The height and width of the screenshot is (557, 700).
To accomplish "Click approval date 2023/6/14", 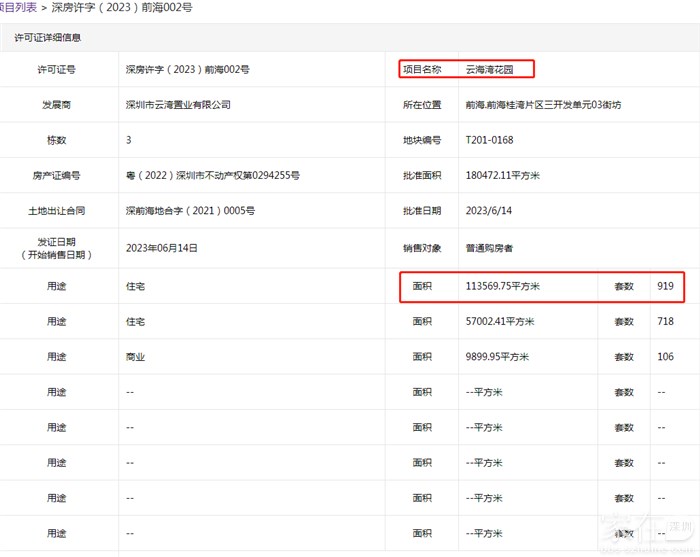I will coord(487,211).
